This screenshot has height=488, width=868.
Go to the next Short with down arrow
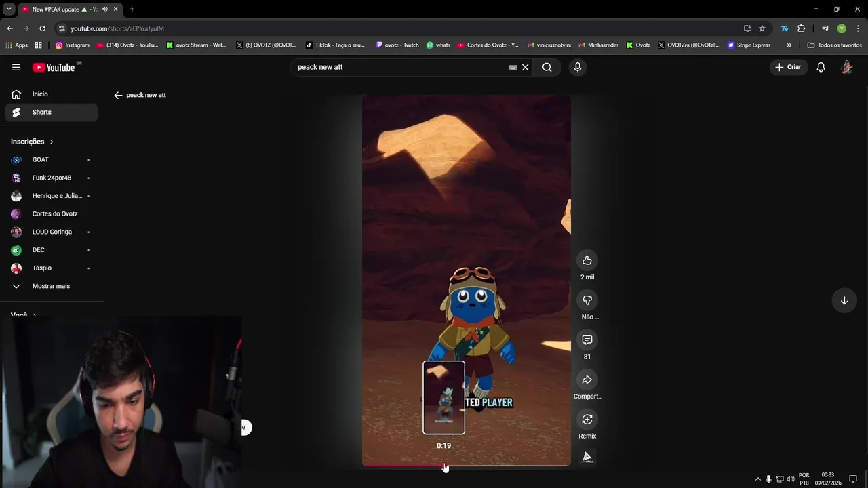coord(844,300)
